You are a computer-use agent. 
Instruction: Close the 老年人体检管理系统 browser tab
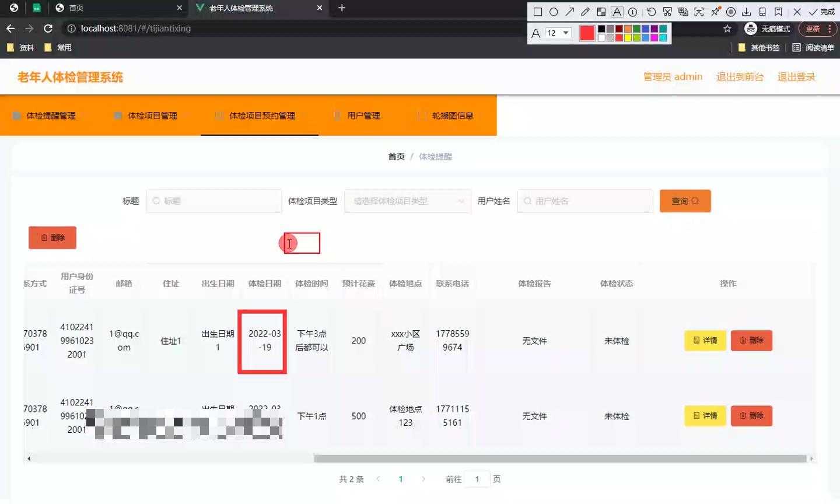tap(320, 8)
